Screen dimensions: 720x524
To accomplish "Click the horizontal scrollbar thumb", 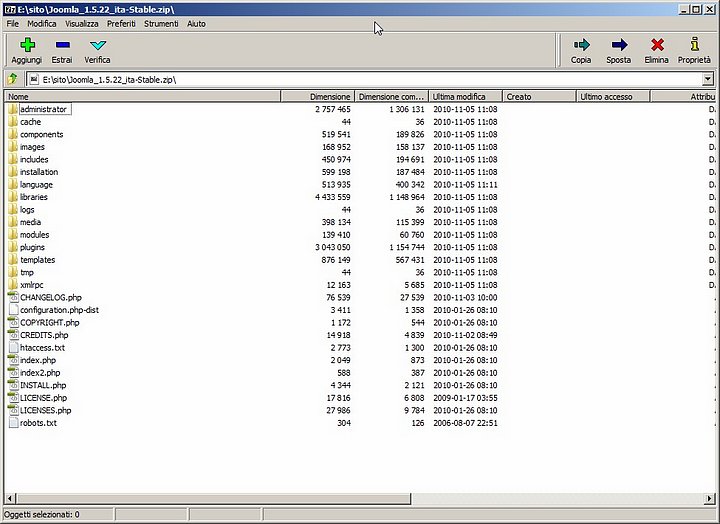I will 213,498.
